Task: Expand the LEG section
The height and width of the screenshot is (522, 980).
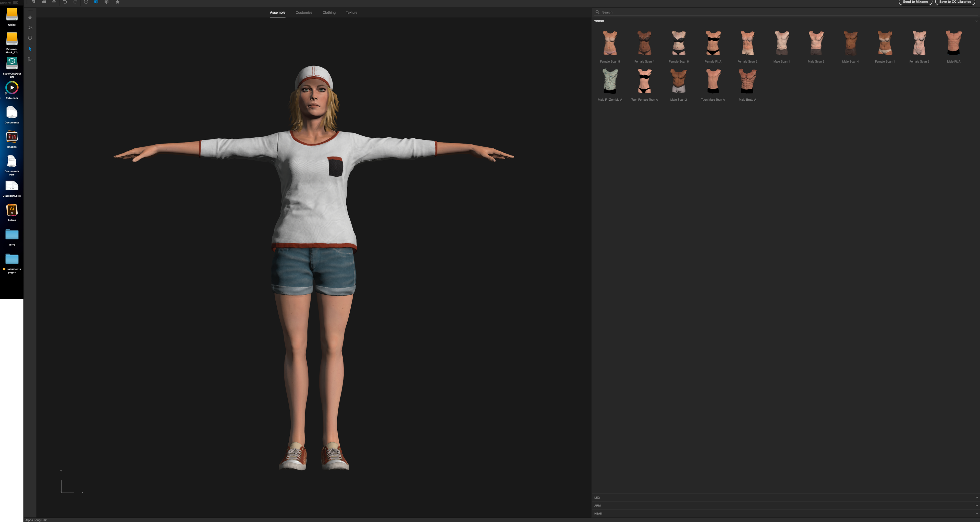Action: click(x=786, y=498)
